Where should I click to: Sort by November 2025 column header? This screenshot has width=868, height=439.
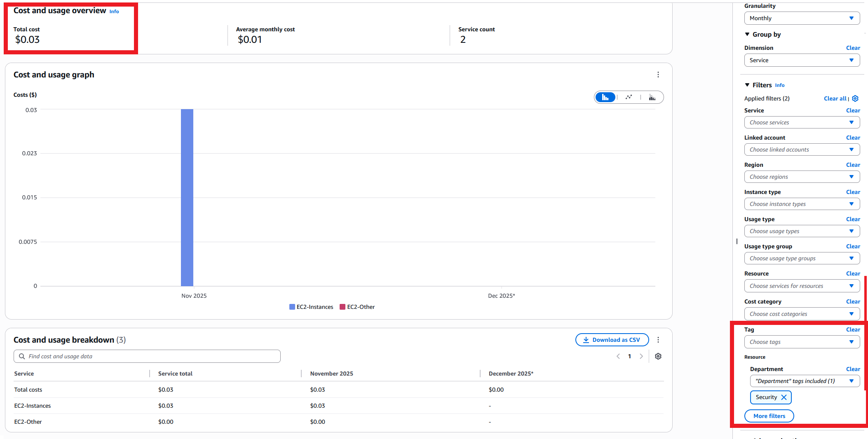pos(331,374)
